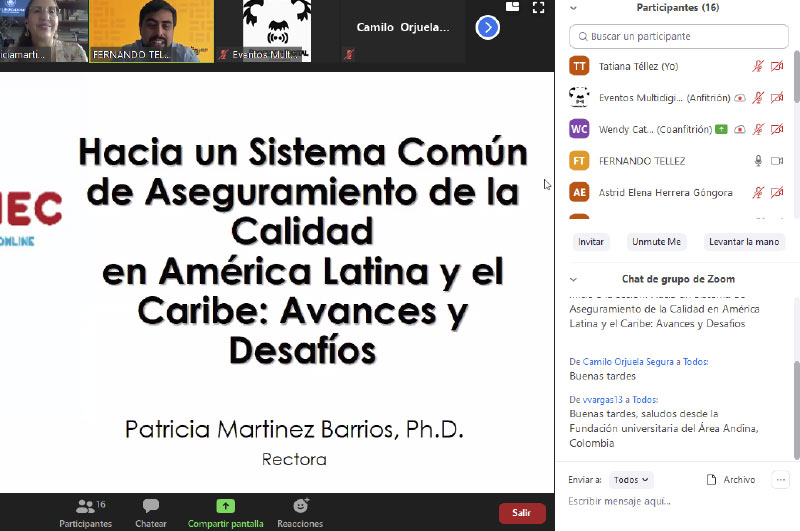The width and height of the screenshot is (800, 531).
Task: Click the red Salir button
Action: pos(521,513)
